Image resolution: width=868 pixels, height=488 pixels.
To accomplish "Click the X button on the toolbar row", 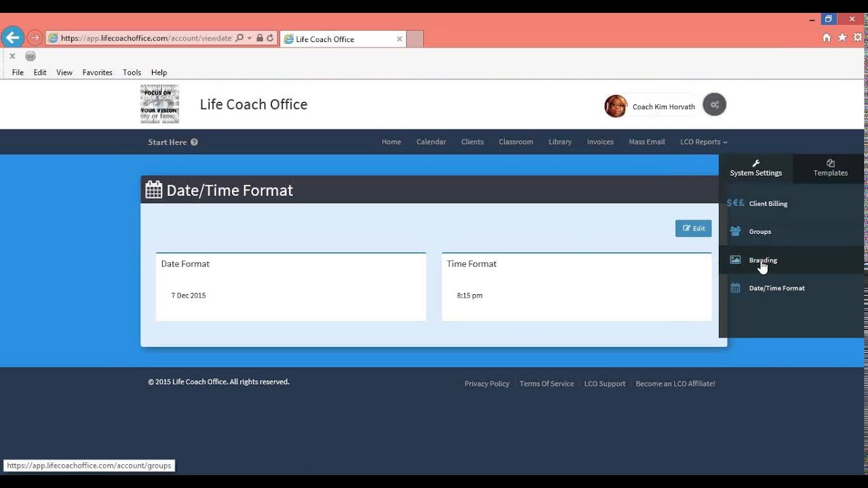I will pyautogui.click(x=12, y=56).
